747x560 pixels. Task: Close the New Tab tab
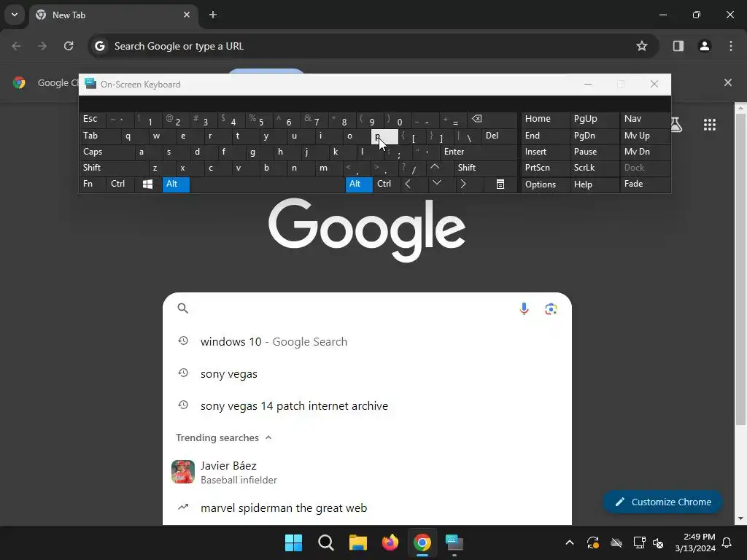[187, 15]
